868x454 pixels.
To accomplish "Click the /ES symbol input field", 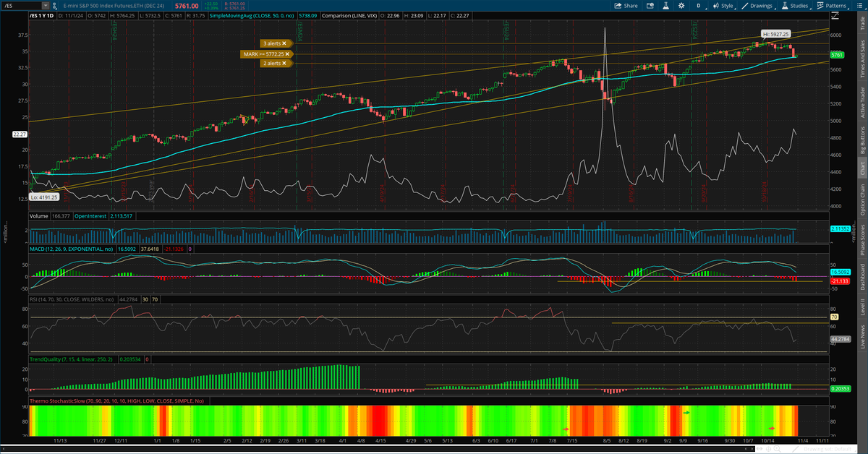I will click(x=22, y=5).
